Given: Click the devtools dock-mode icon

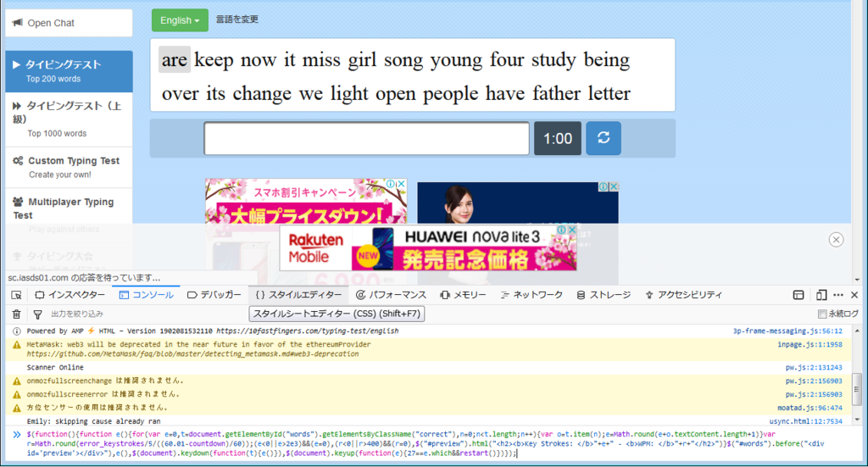Looking at the screenshot, I should (798, 295).
